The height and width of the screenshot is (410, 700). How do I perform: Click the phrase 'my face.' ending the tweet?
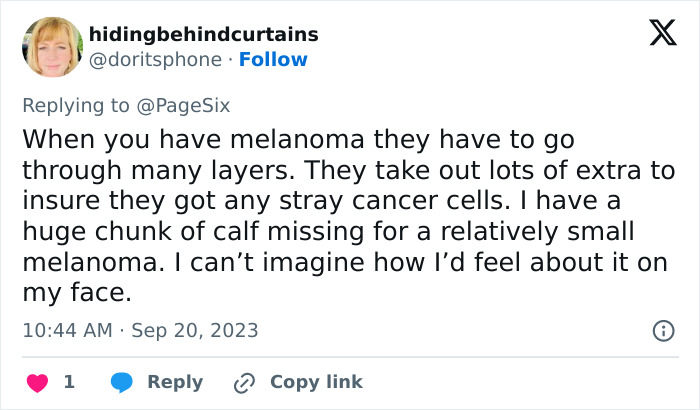[75, 294]
